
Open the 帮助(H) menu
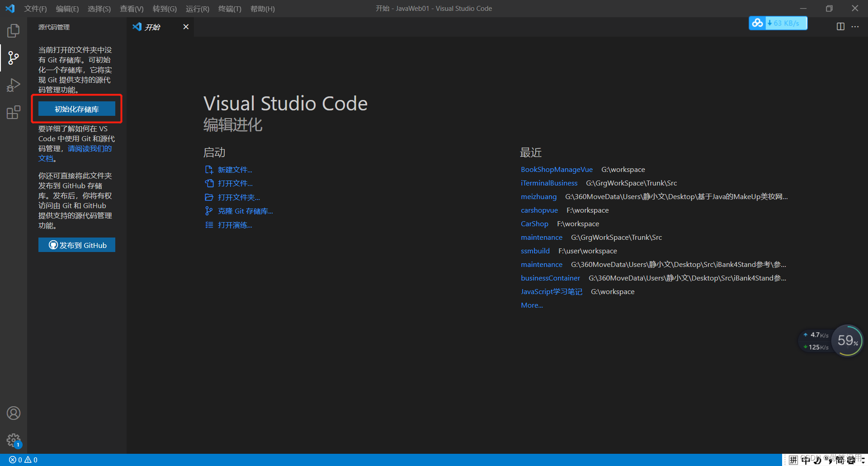[x=263, y=9]
